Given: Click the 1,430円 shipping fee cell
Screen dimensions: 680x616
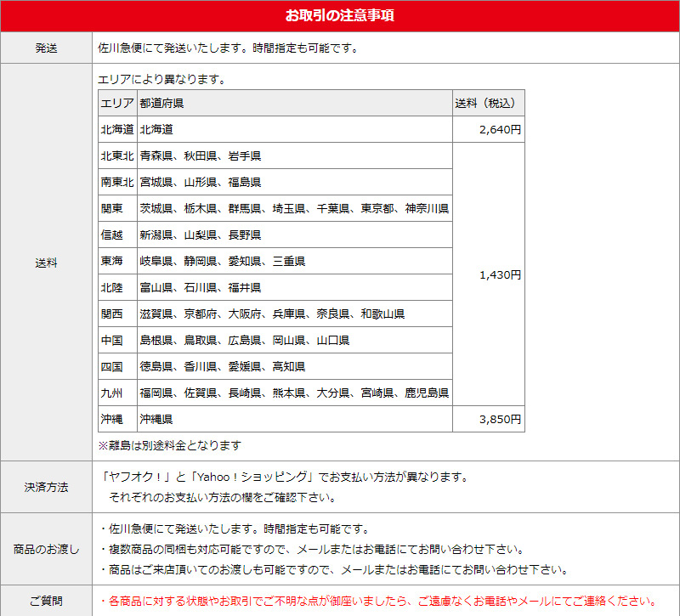Looking at the screenshot, I should (x=488, y=274).
